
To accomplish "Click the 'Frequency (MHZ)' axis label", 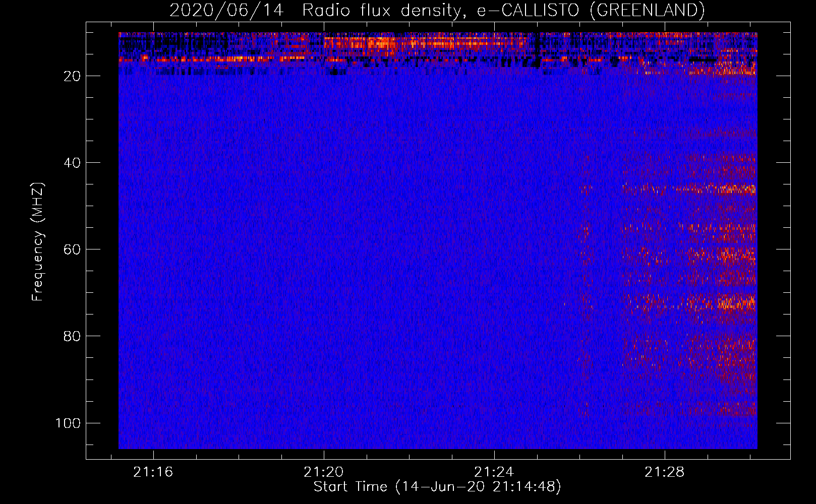I will pos(38,242).
